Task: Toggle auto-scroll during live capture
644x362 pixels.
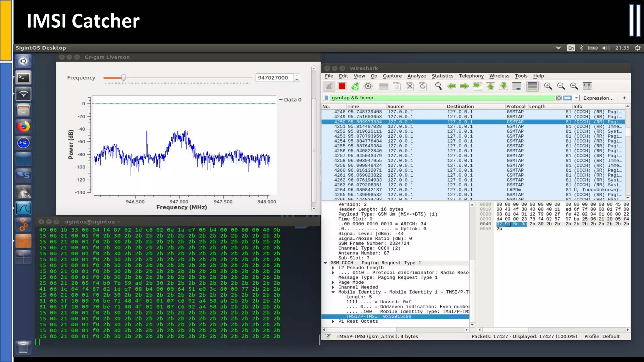Action: pos(517,86)
